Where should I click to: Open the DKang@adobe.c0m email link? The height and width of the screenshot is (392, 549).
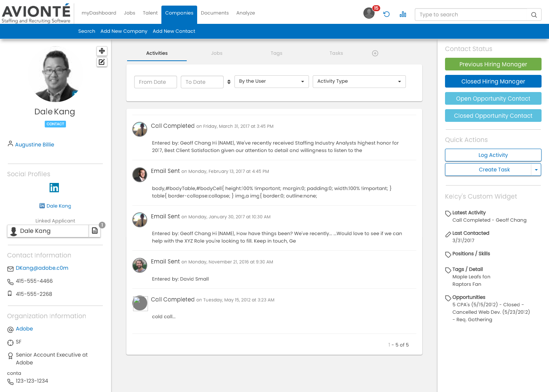coord(42,268)
